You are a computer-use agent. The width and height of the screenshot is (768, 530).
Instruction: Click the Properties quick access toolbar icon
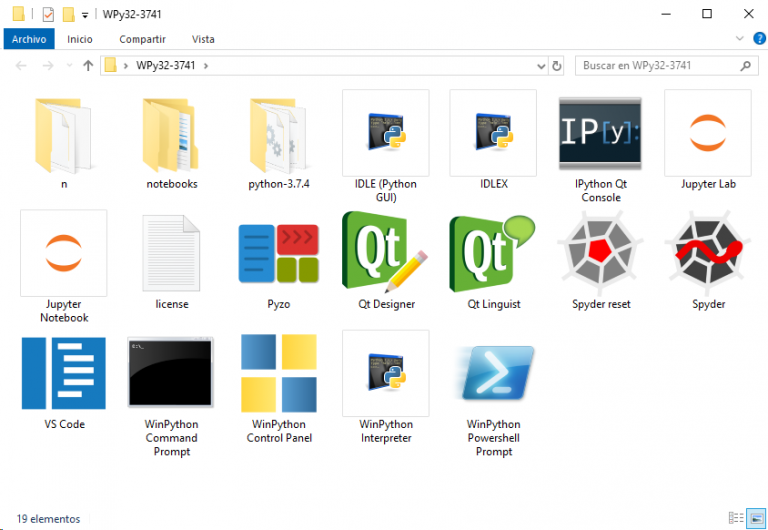48,14
